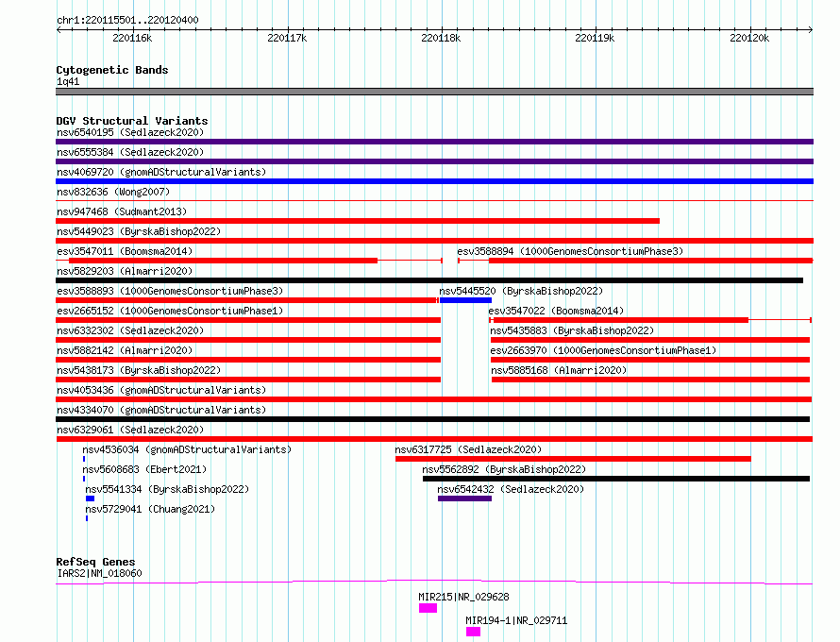Open nsv4536034 gnomAD variant label
Screen dimensions: 840x642
tap(187, 449)
